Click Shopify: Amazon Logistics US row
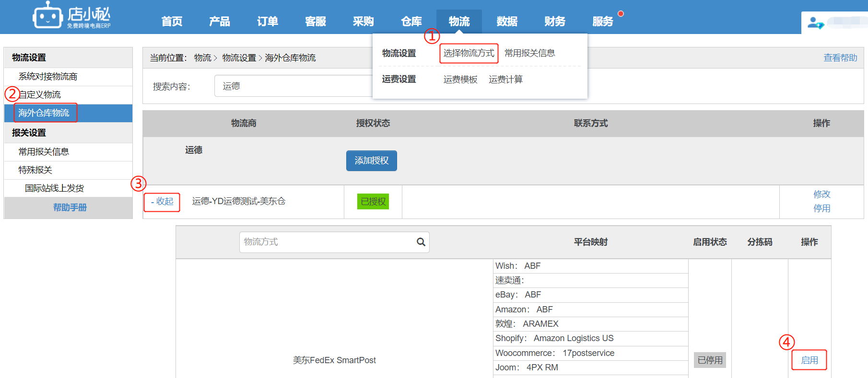The image size is (868, 378). 590,339
